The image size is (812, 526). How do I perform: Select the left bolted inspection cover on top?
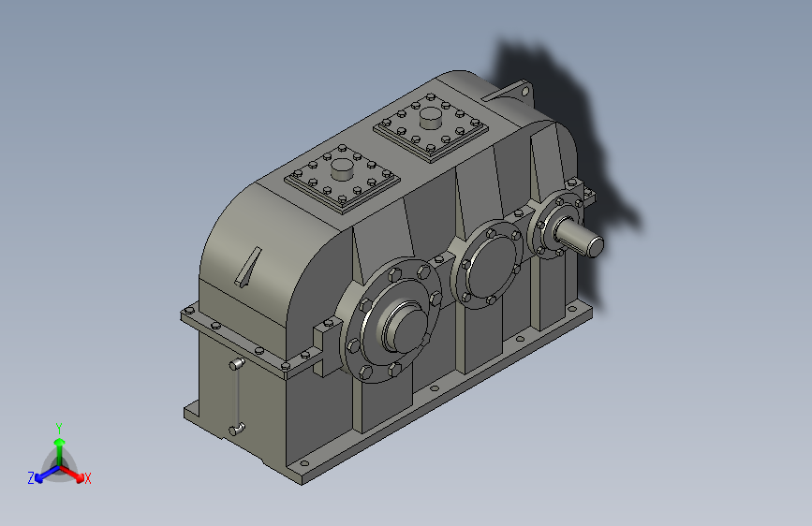coord(342,179)
